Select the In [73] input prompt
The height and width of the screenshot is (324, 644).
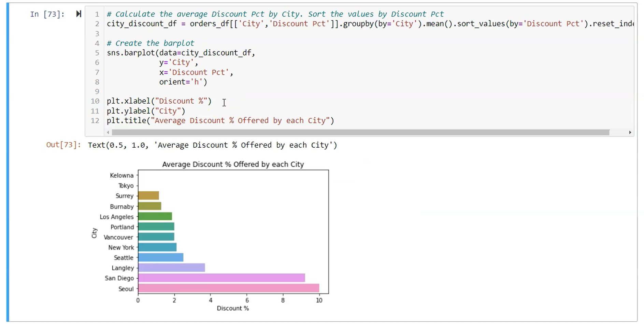click(x=47, y=14)
